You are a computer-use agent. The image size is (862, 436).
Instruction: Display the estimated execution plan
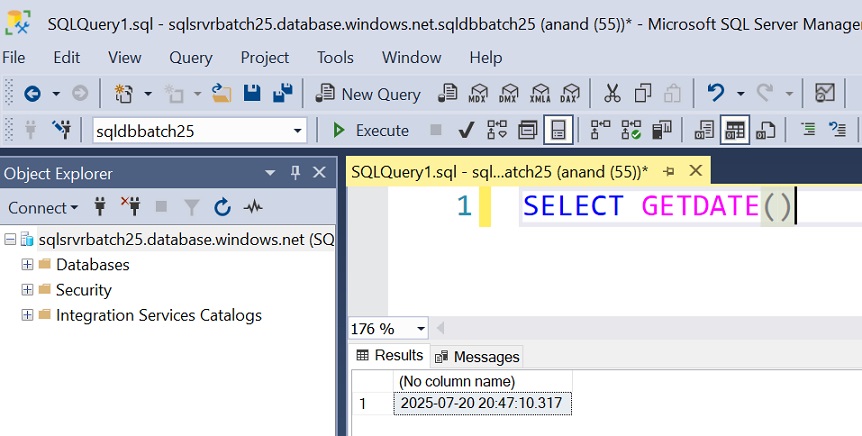tap(497, 130)
